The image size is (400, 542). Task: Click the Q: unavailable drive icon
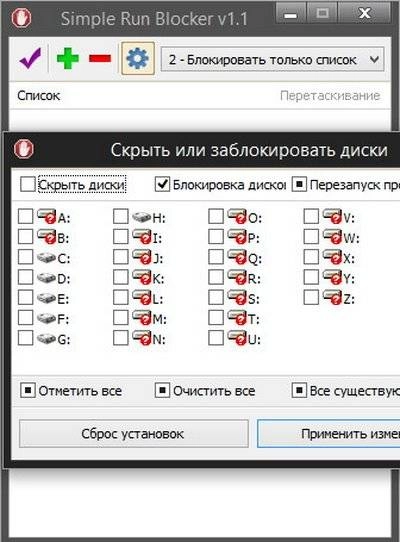(237, 257)
